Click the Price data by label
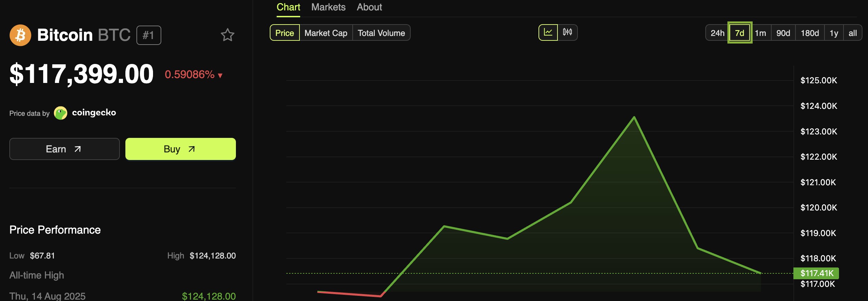 click(x=29, y=113)
